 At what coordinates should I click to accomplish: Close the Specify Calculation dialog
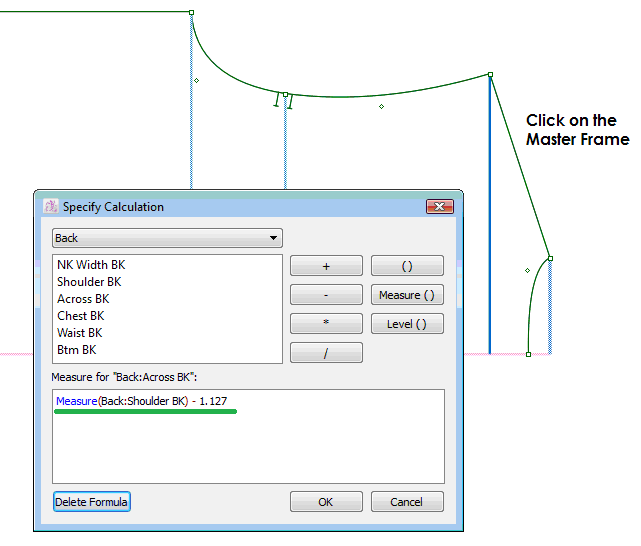pyautogui.click(x=440, y=207)
